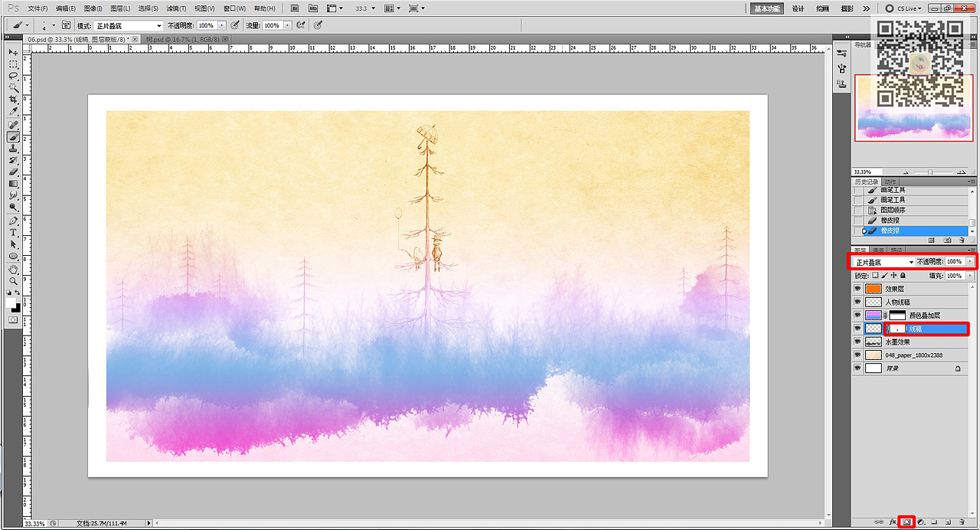Open layer blend mode dropdown 正片叠底

pos(884,262)
